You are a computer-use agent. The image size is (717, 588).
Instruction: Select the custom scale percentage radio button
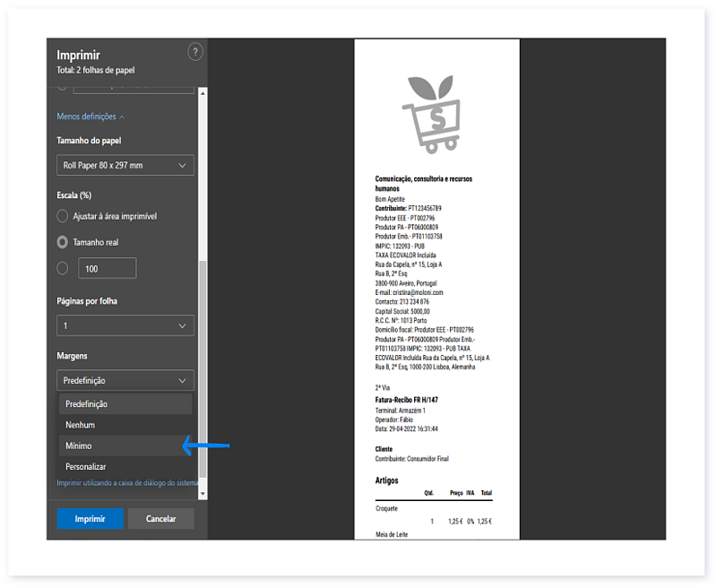pyautogui.click(x=62, y=268)
